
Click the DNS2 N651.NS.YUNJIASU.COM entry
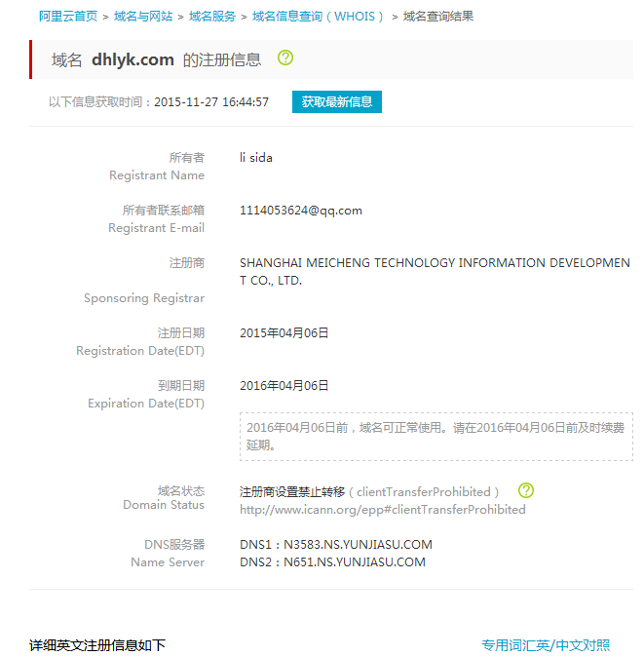tap(332, 562)
